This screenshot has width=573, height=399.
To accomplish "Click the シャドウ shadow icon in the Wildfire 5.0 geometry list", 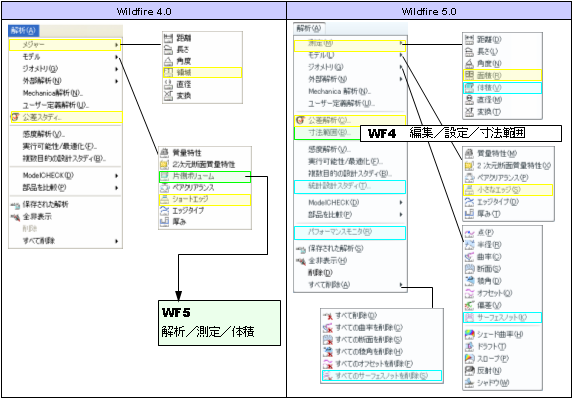I will click(x=469, y=383).
